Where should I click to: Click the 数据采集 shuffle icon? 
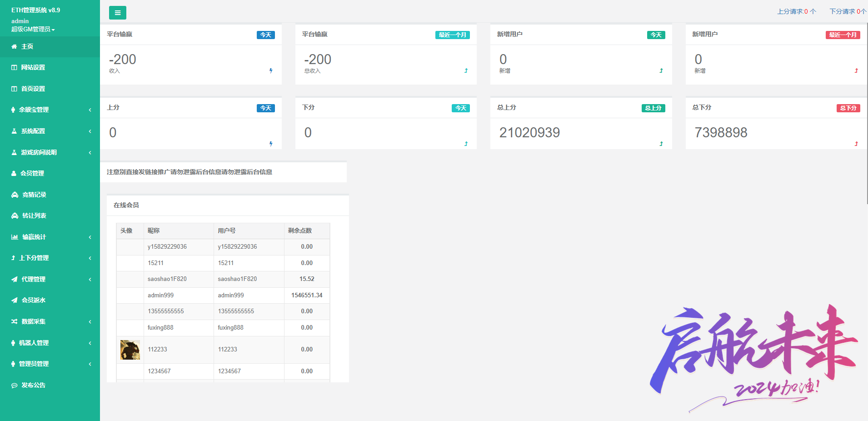[x=15, y=321]
